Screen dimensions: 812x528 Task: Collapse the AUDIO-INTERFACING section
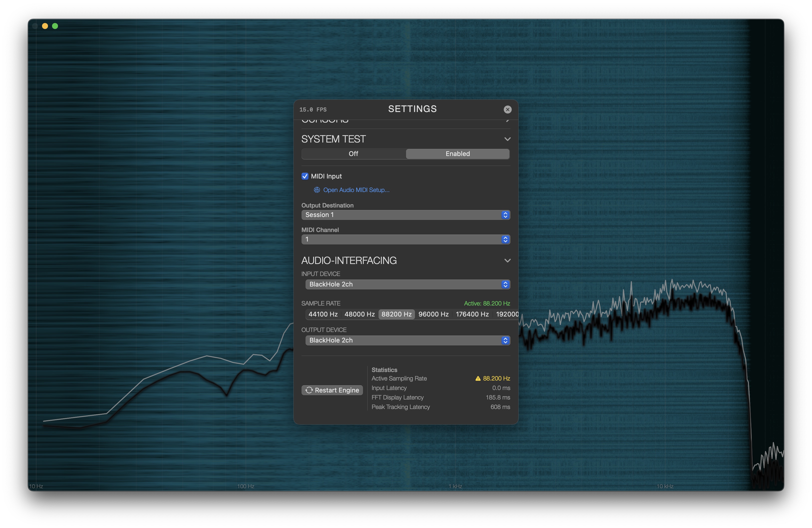pos(507,260)
